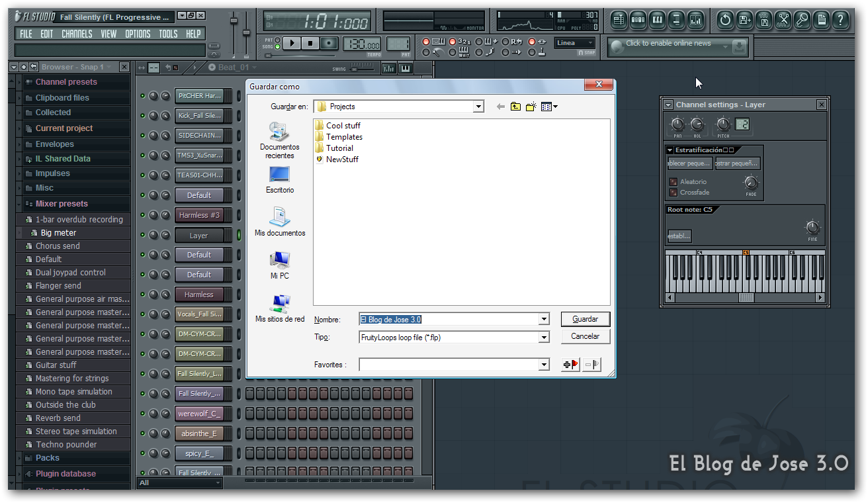Image resolution: width=868 pixels, height=503 pixels.
Task: Create a new folder in save dialog
Action: (x=531, y=107)
